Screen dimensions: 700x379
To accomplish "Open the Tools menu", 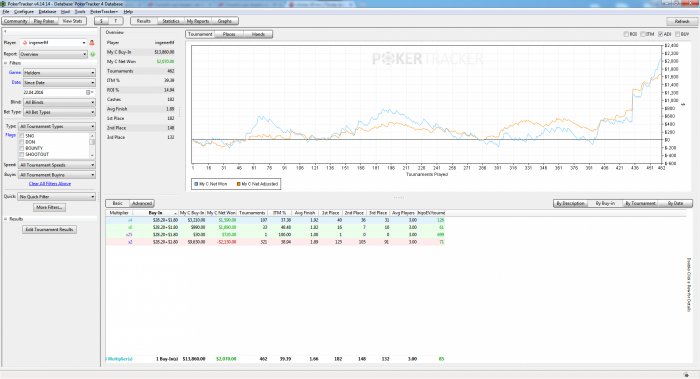I will click(80, 12).
